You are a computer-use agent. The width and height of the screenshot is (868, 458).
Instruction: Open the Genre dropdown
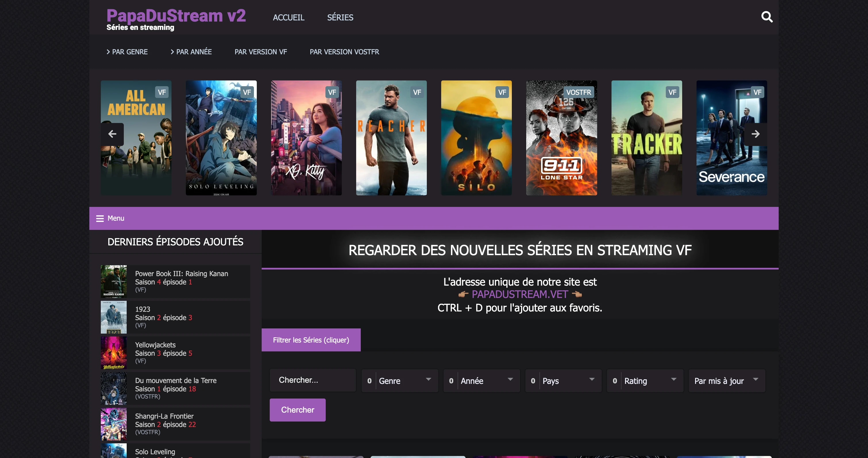[400, 381]
